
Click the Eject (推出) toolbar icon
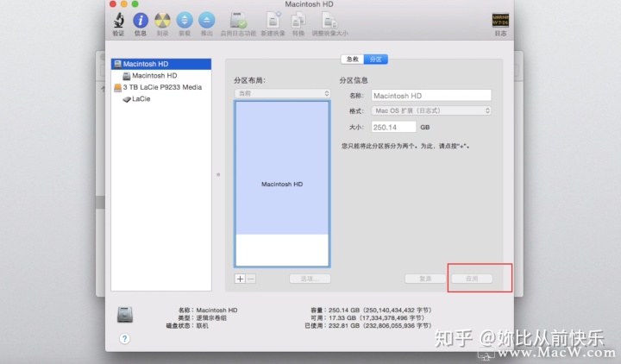click(x=207, y=20)
